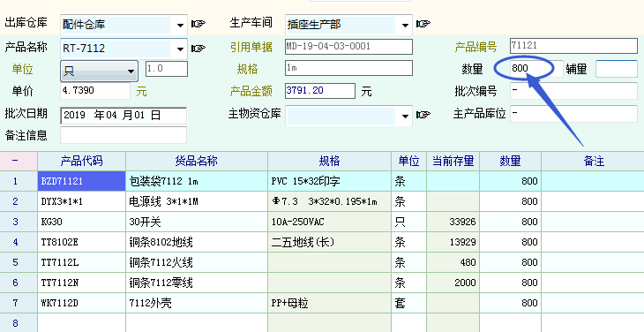Open the 生产车间 dropdown list
The width and height of the screenshot is (644, 332).
point(405,25)
